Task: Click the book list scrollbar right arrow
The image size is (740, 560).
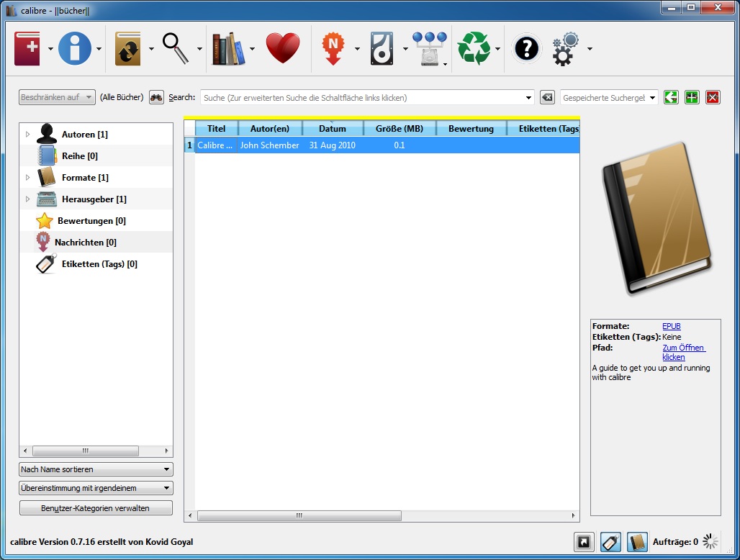Action: click(574, 515)
